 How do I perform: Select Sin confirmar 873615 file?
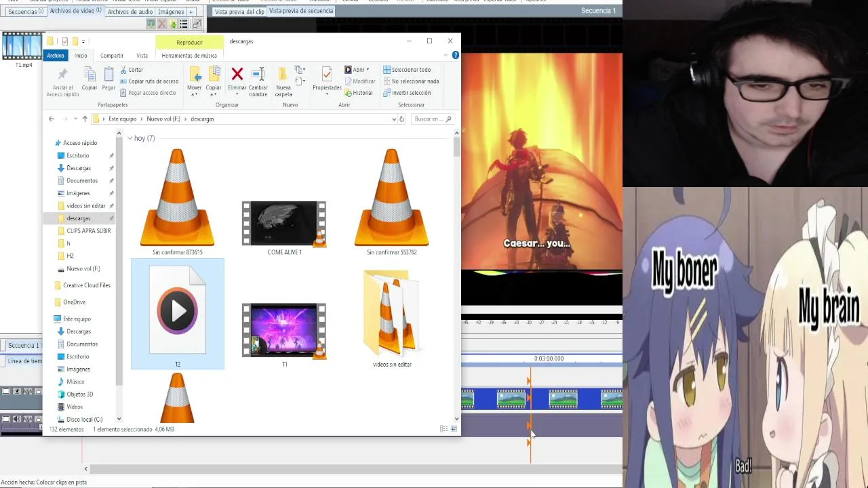pos(178,201)
